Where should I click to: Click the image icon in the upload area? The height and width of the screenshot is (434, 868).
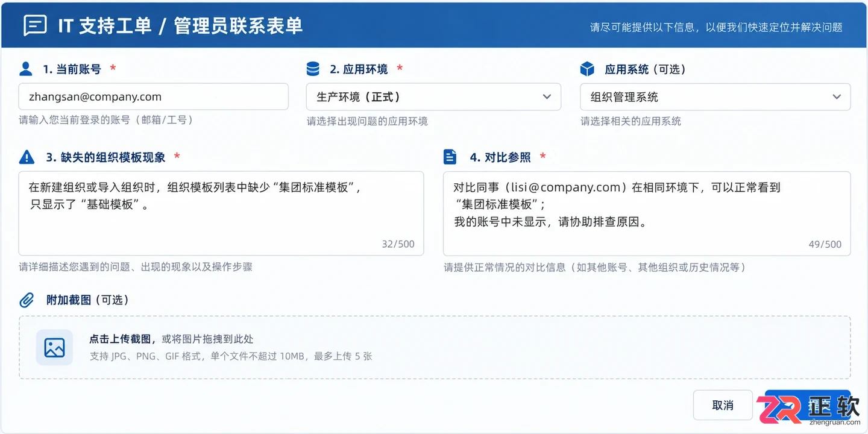point(54,347)
